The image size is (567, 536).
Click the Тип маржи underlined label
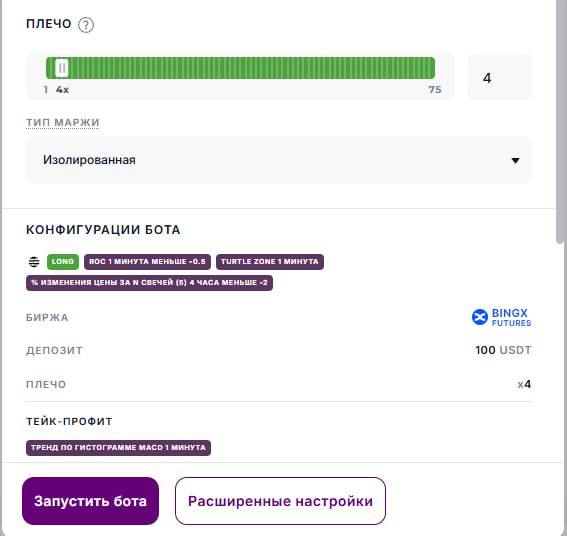[63, 123]
